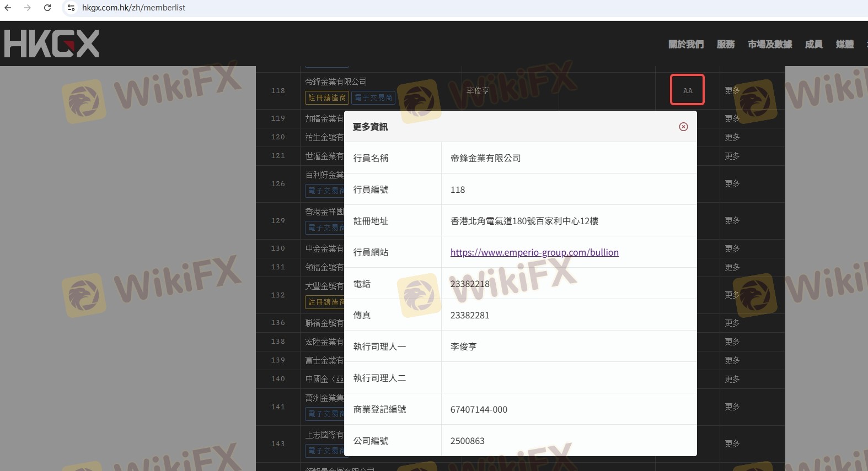868x471 pixels.
Task: Click 更多 for member row 118
Action: pos(732,90)
